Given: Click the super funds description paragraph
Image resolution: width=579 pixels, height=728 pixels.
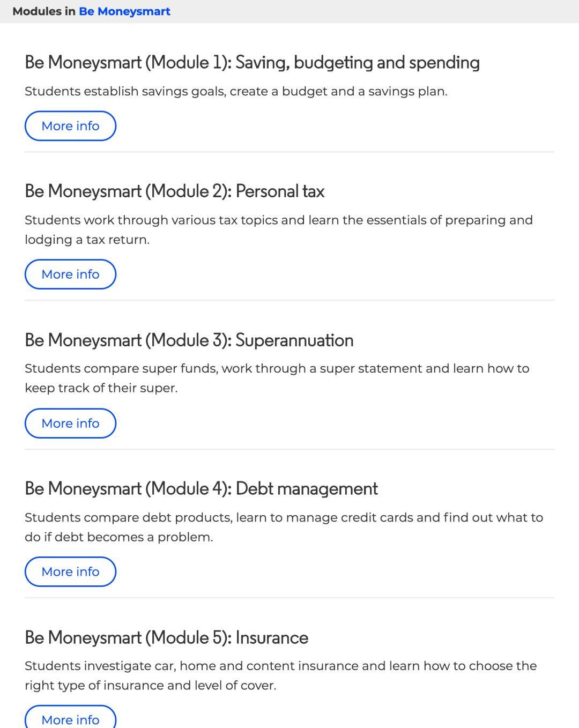Looking at the screenshot, I should pos(277,378).
